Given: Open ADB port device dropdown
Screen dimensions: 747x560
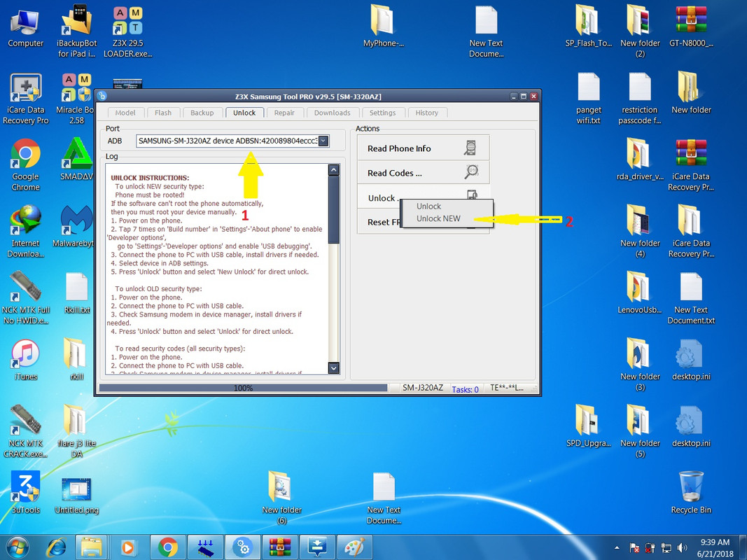Looking at the screenshot, I should point(323,141).
